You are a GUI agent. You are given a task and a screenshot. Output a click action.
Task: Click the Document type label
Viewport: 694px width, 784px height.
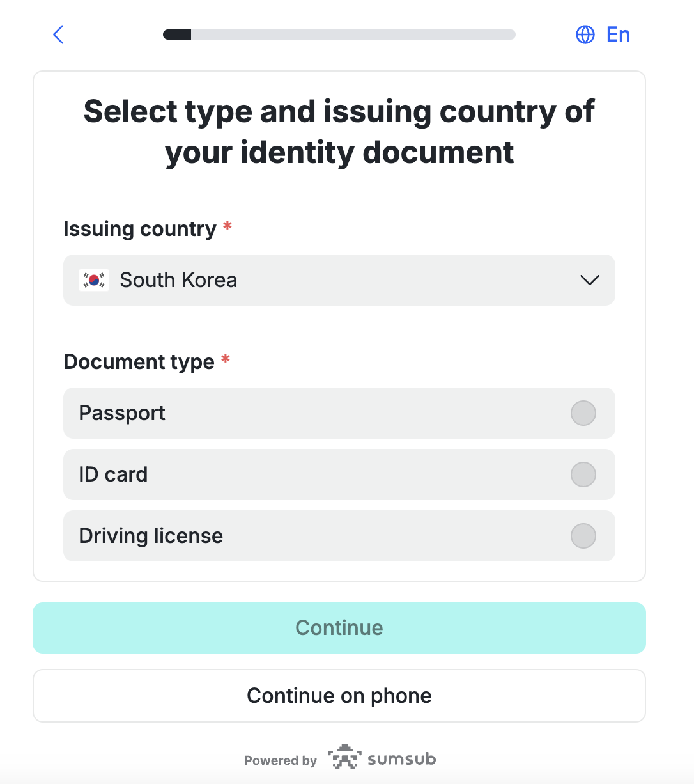pyautogui.click(x=139, y=362)
